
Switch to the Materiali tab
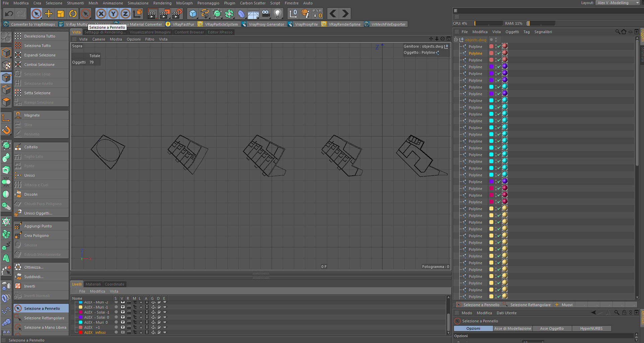(x=93, y=284)
